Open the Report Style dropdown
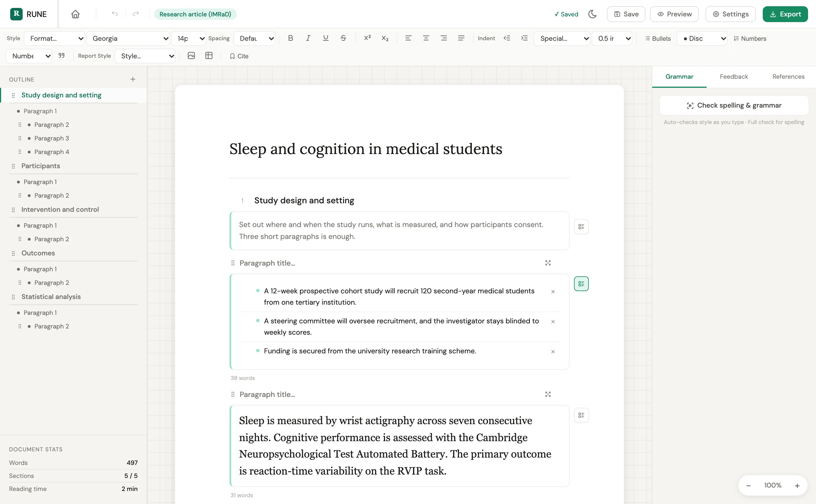 coord(145,56)
